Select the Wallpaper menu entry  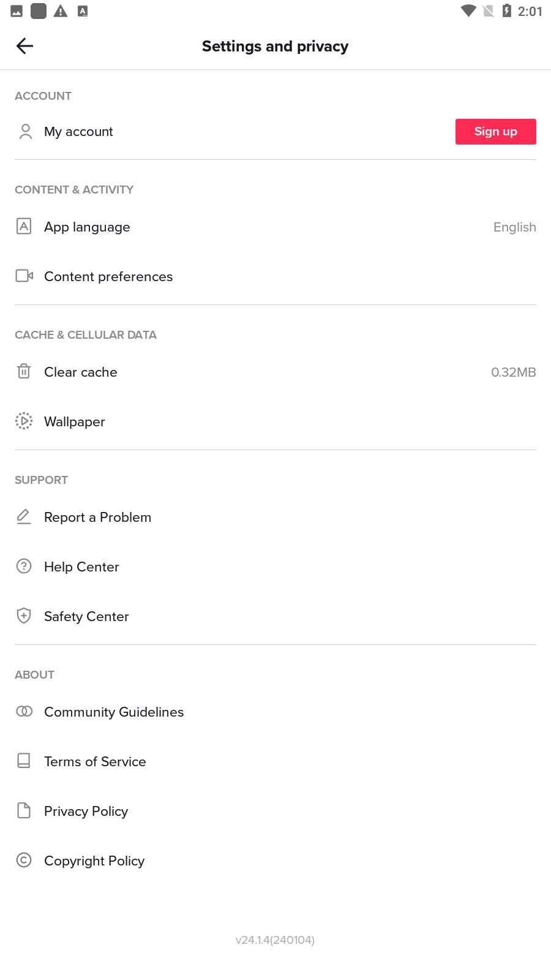75,422
